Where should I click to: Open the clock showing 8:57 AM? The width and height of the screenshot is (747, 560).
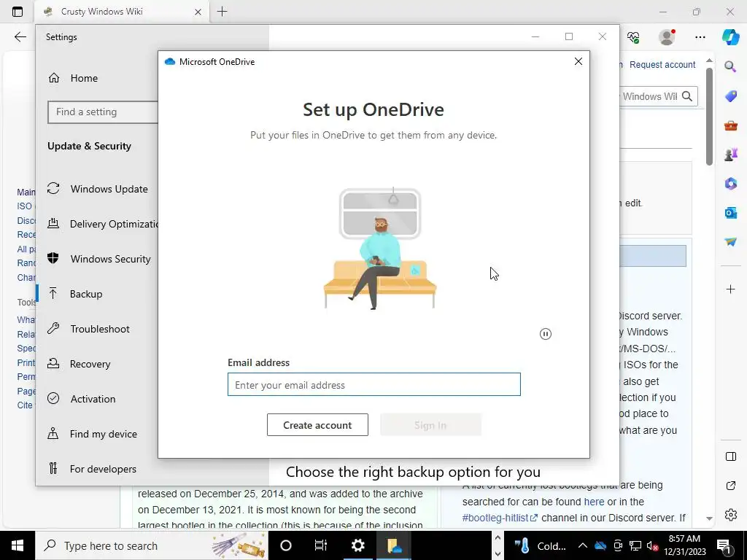[x=684, y=545]
